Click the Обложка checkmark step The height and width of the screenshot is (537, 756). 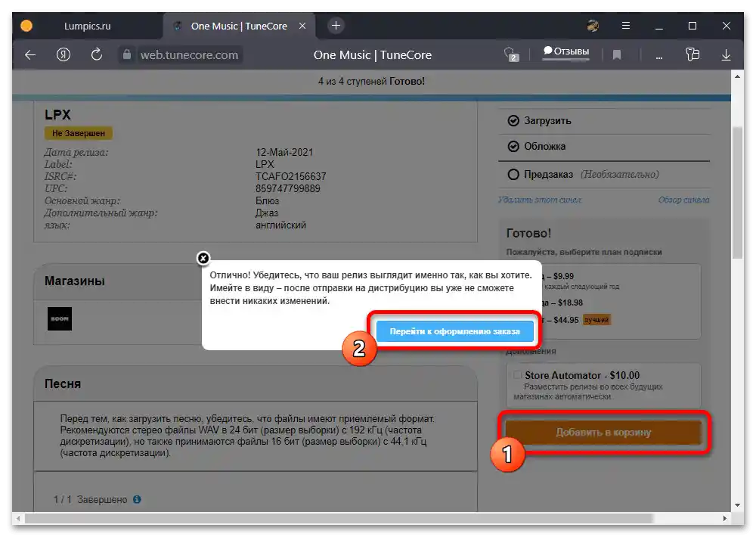[513, 146]
